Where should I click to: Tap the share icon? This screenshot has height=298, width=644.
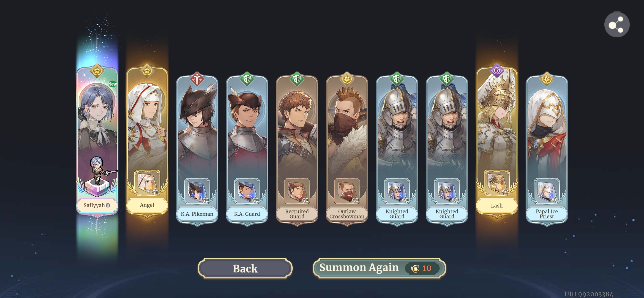click(617, 24)
